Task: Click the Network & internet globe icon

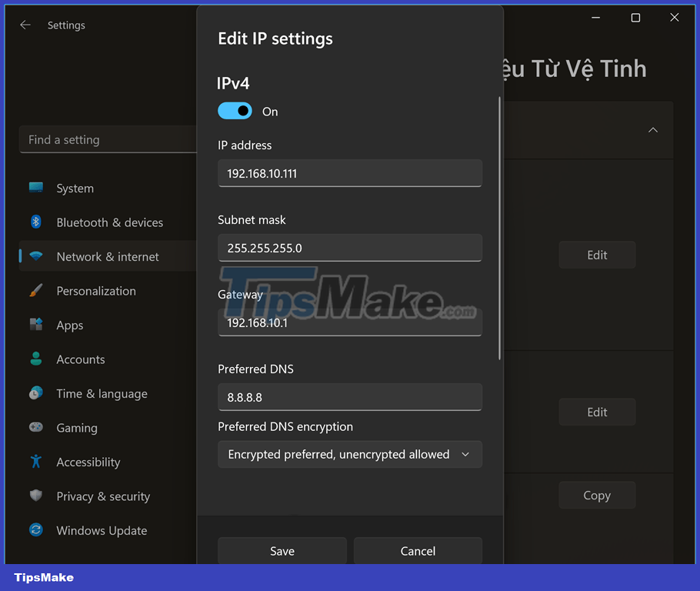Action: click(35, 256)
